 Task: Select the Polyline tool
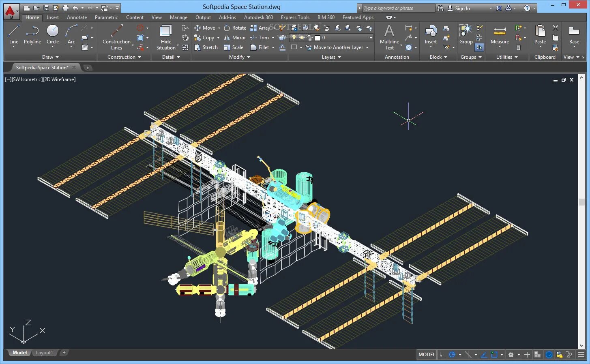tap(32, 35)
